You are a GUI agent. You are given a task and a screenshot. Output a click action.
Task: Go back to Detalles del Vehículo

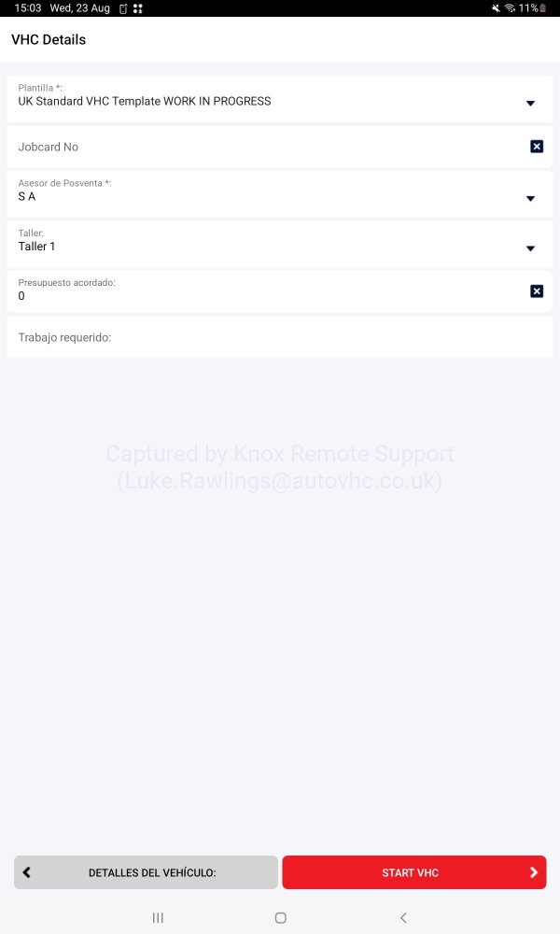[x=146, y=872]
